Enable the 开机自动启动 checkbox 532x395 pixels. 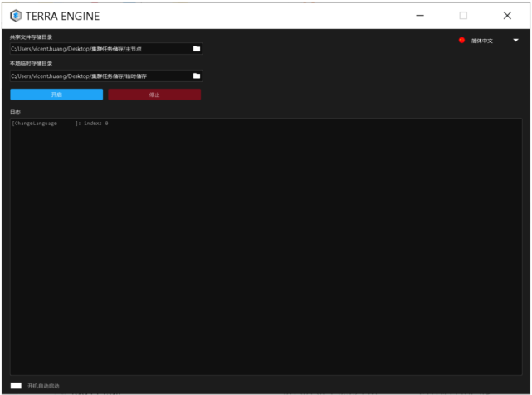16,385
